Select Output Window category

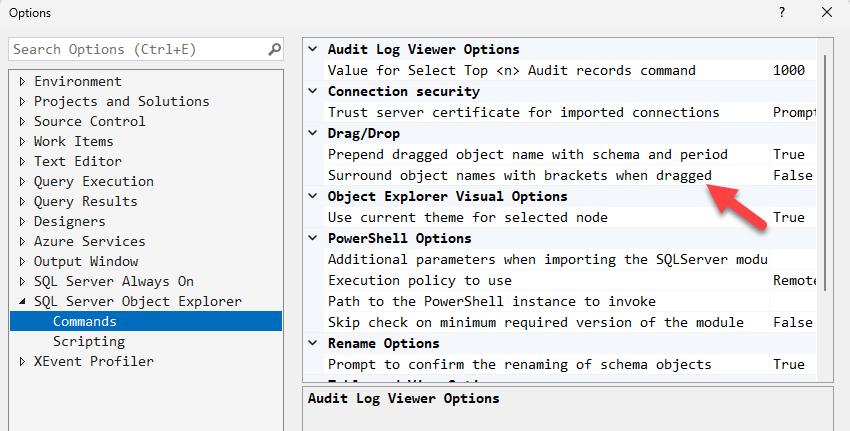coord(86,262)
